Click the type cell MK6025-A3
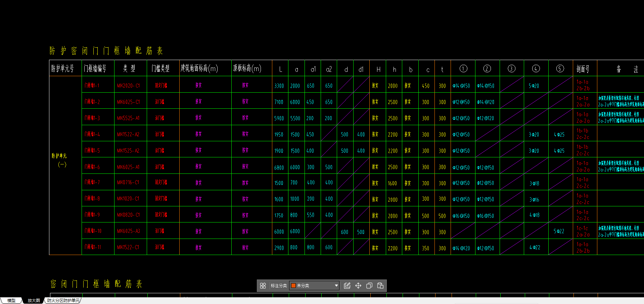The height and width of the screenshot is (304, 644). [x=128, y=231]
